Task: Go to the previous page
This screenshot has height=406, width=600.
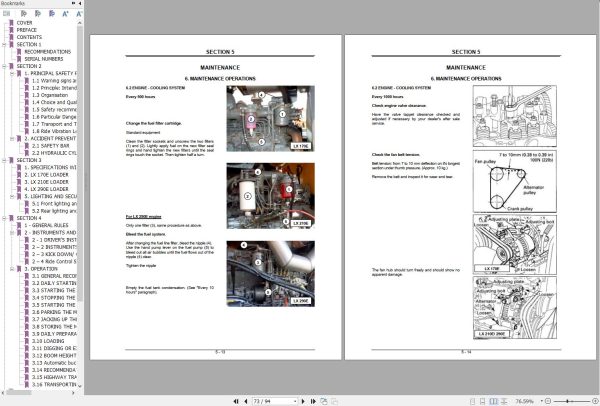Action: coord(246,401)
